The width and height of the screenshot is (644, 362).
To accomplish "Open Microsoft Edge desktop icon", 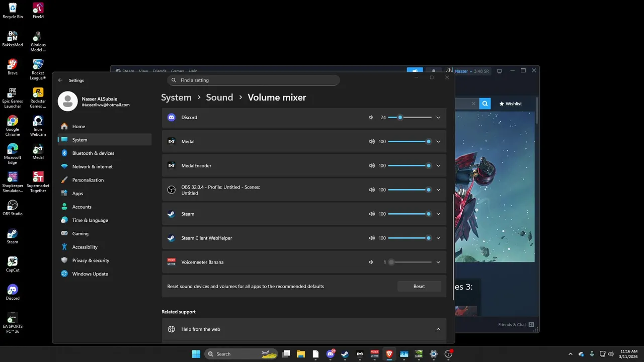I will coord(13,154).
